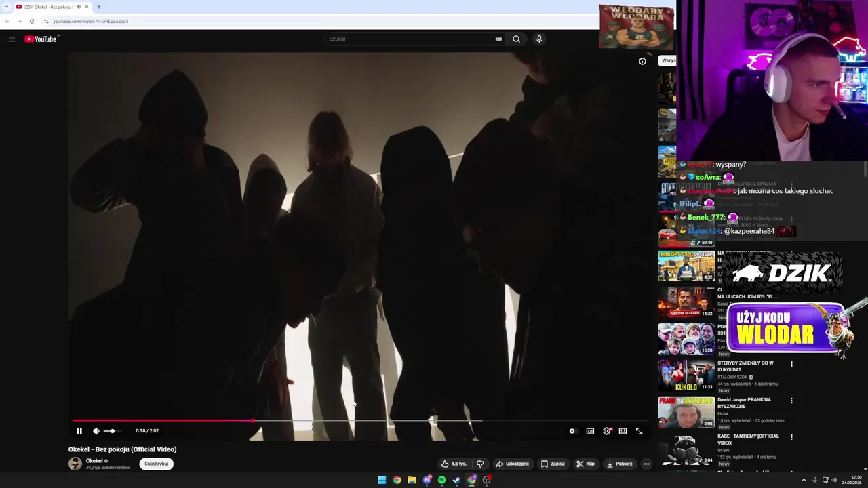Open the Okekel channel avatar
868x488 pixels.
pyautogui.click(x=75, y=464)
